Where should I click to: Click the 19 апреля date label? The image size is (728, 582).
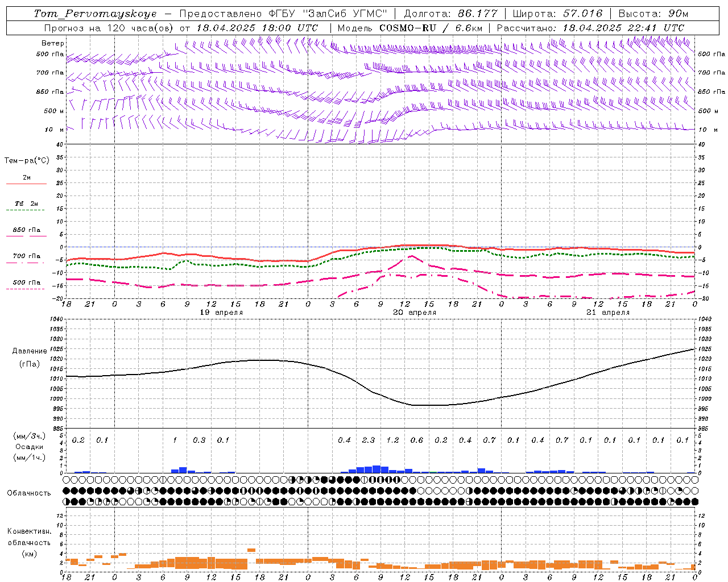point(221,313)
